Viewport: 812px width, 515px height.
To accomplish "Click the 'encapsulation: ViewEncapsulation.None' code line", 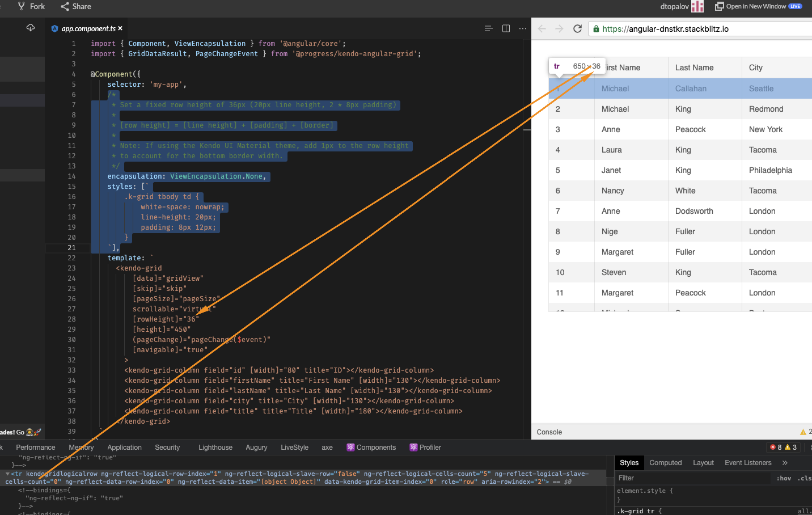I will (x=187, y=176).
